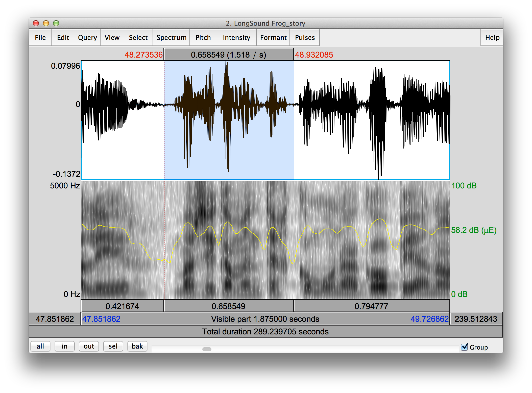Viewport: 532px width, 393px height.
Task: Open the Help menu
Action: coord(492,37)
